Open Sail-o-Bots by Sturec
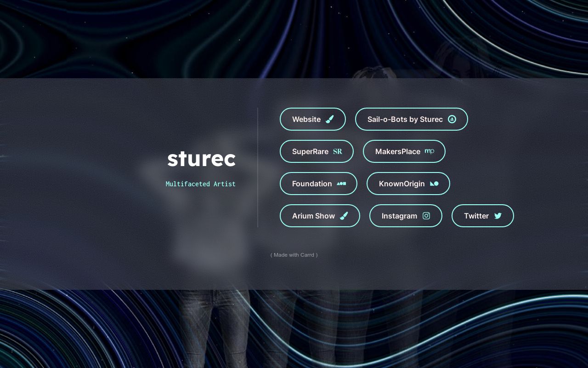 click(412, 119)
